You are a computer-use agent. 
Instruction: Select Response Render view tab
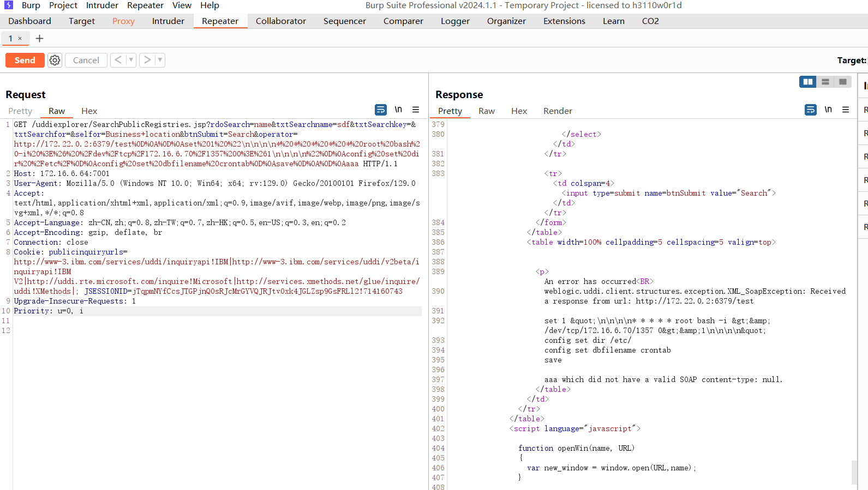[x=558, y=111]
